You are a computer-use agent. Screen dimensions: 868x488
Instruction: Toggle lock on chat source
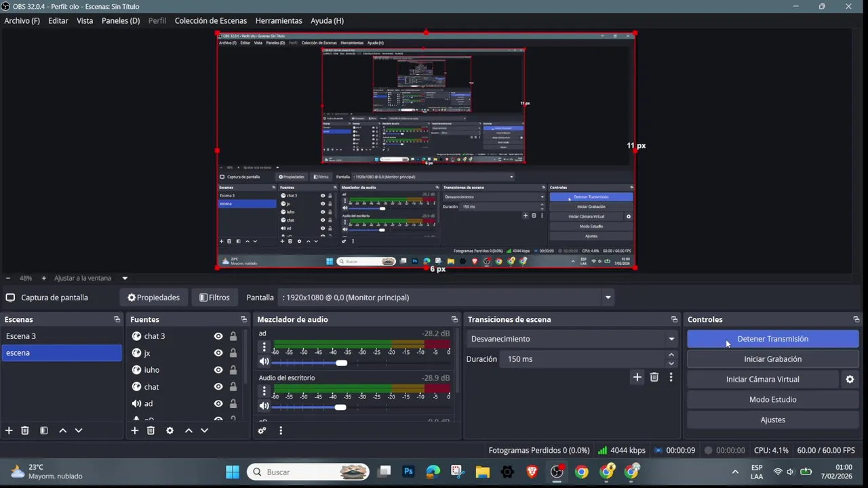click(233, 387)
